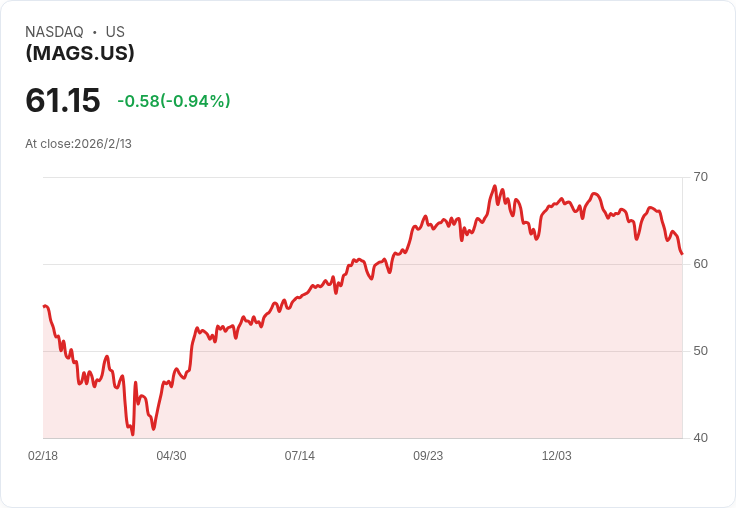This screenshot has height=508, width=736.
Task: Click the 70 y-axis label
Action: pyautogui.click(x=700, y=177)
